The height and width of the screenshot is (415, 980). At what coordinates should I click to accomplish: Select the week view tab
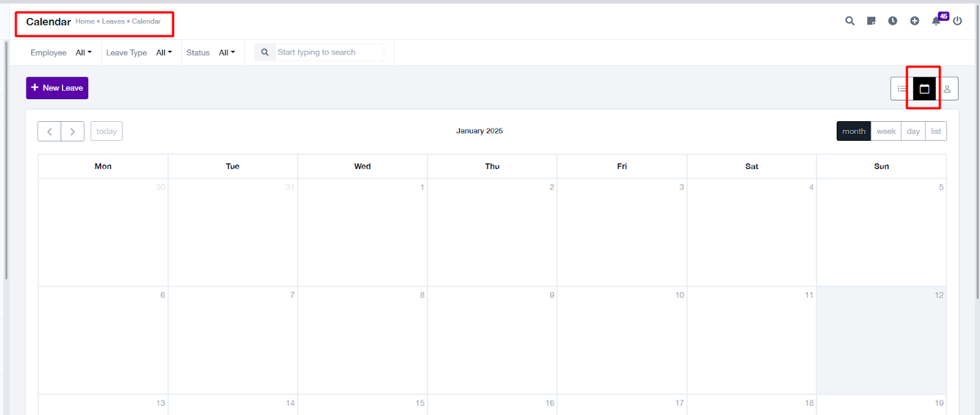(x=886, y=131)
